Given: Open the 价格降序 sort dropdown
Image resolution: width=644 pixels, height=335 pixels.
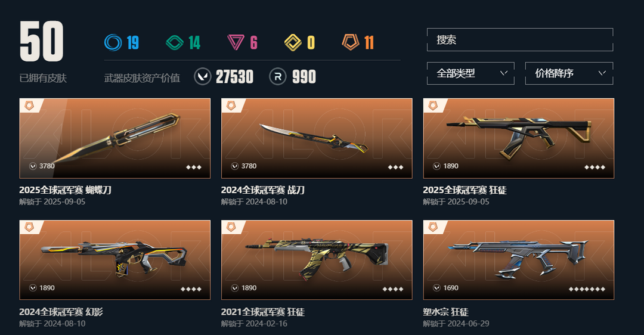Looking at the screenshot, I should (x=569, y=73).
